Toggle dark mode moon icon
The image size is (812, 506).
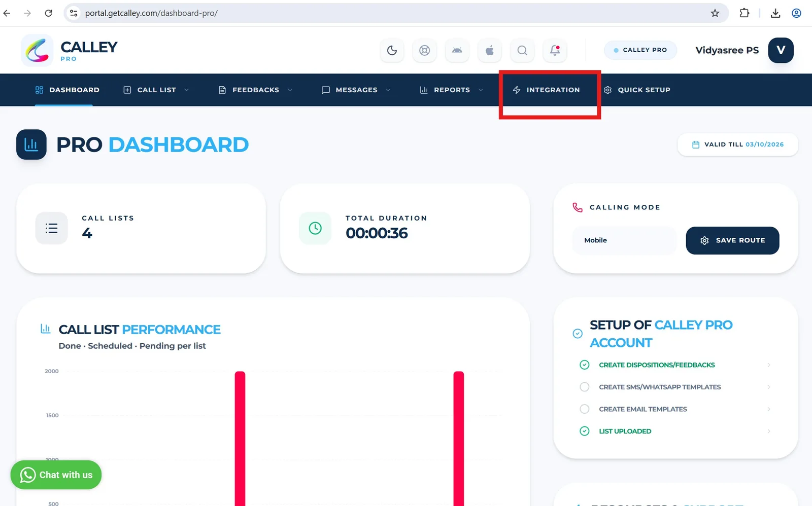(392, 50)
